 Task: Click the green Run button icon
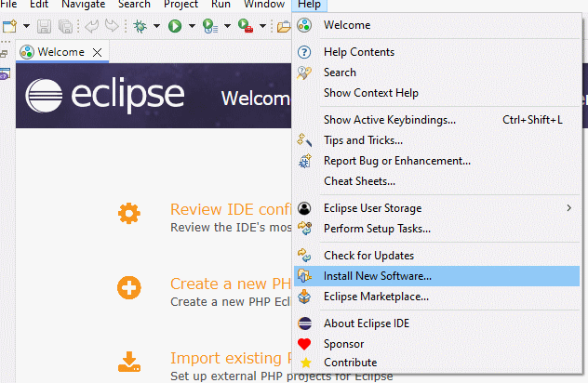coord(175,26)
